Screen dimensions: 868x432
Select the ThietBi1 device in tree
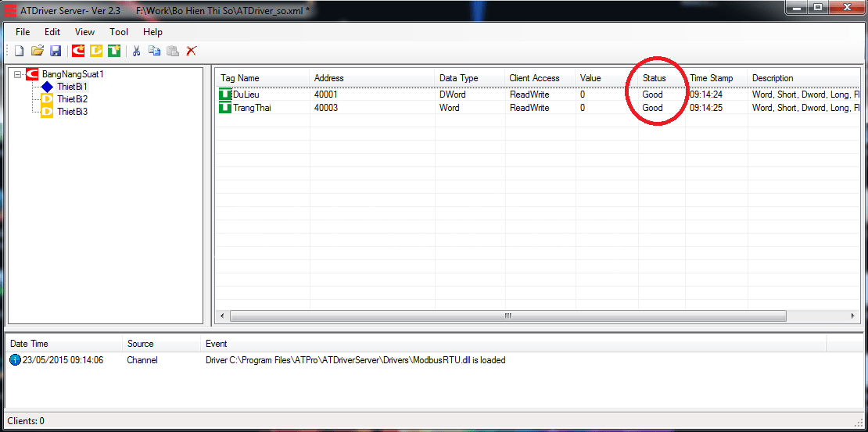click(x=72, y=86)
